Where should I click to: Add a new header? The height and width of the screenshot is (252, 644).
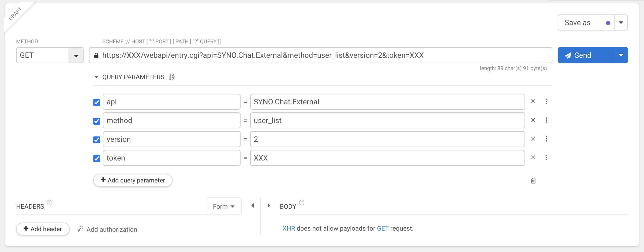[x=43, y=229]
